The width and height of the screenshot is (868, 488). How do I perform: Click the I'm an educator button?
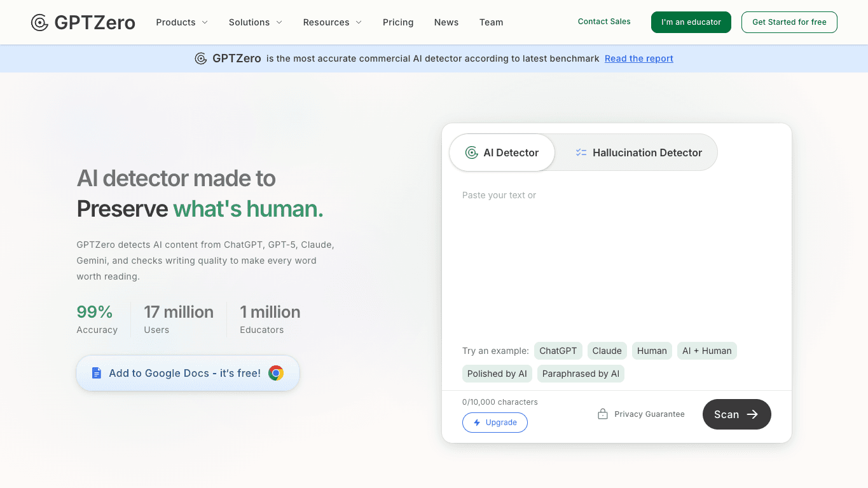pyautogui.click(x=691, y=22)
